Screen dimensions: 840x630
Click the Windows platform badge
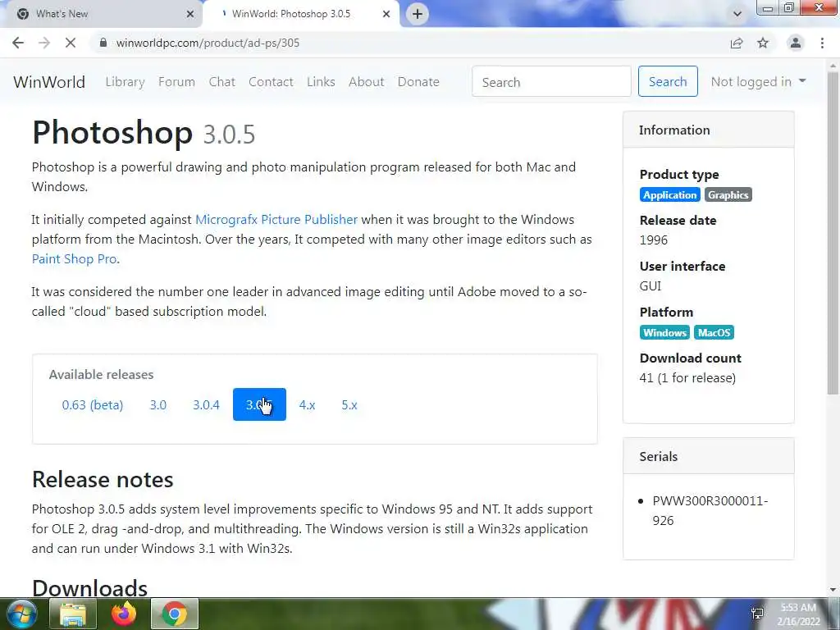(664, 333)
